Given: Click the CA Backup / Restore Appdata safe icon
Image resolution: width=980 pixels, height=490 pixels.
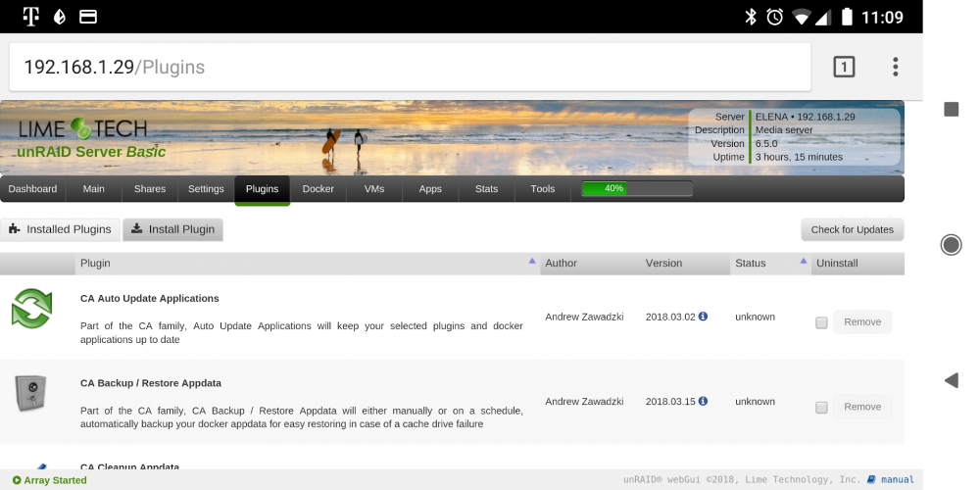Looking at the screenshot, I should pyautogui.click(x=30, y=393).
